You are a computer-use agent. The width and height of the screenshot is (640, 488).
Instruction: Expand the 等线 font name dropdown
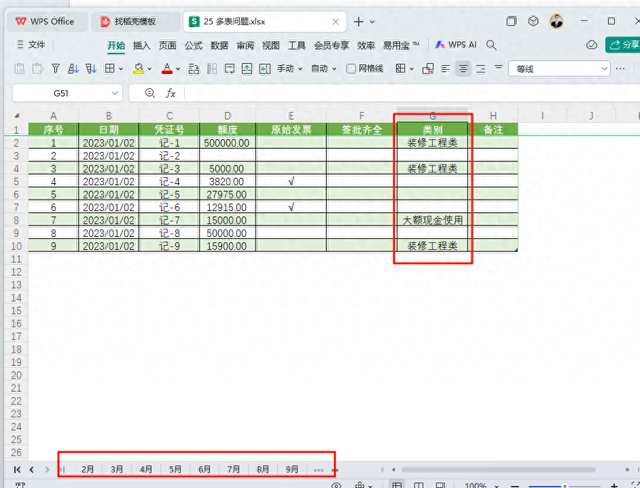point(604,69)
